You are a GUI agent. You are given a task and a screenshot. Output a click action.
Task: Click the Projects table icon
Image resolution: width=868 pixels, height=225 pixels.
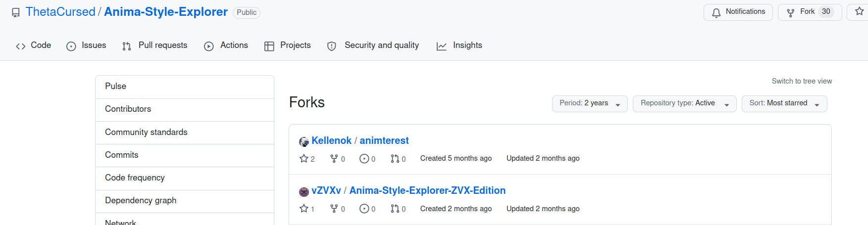point(269,46)
